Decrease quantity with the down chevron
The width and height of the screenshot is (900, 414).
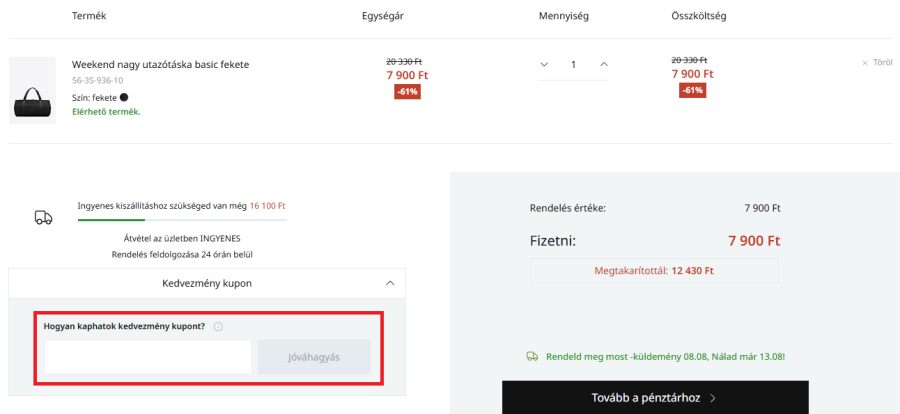544,64
